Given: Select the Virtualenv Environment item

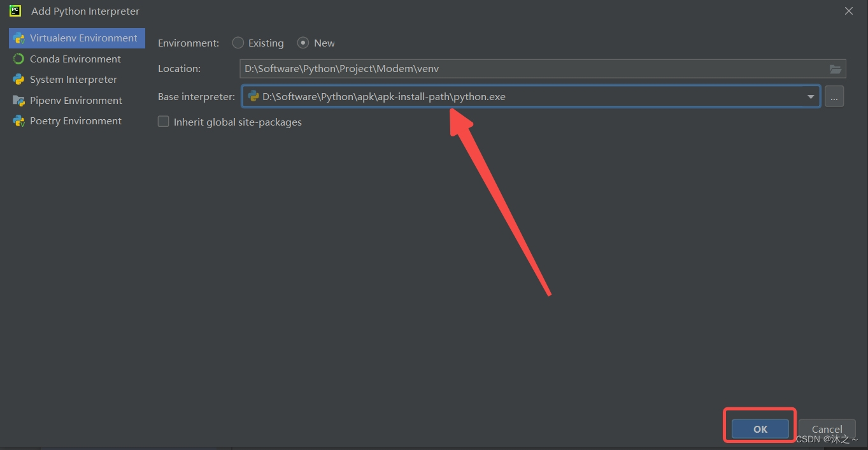Looking at the screenshot, I should pos(77,38).
